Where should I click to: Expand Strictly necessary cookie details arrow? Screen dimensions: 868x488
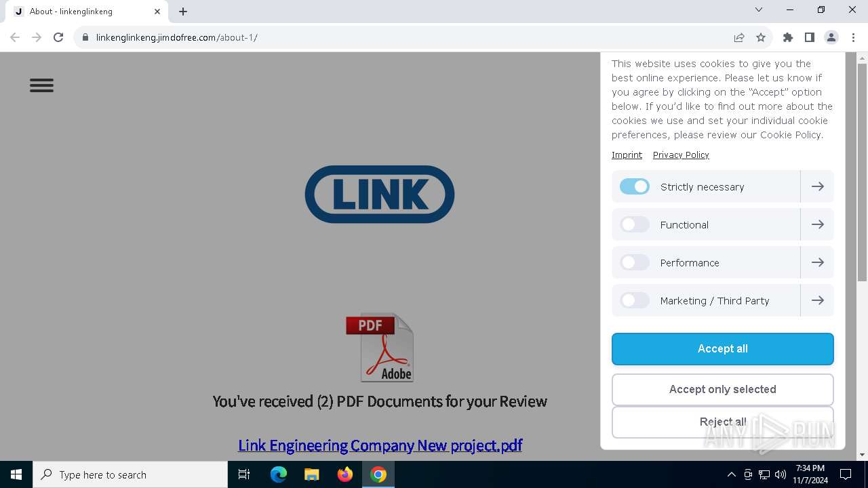(x=817, y=186)
